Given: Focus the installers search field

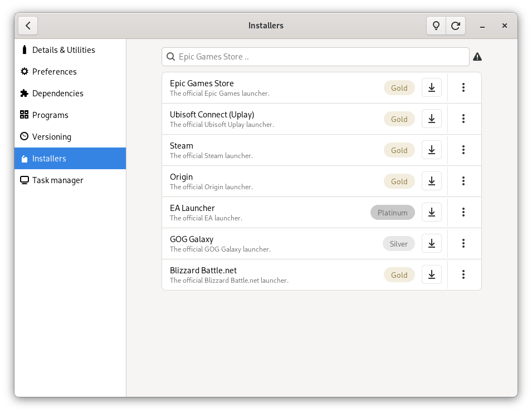Looking at the screenshot, I should tap(315, 57).
